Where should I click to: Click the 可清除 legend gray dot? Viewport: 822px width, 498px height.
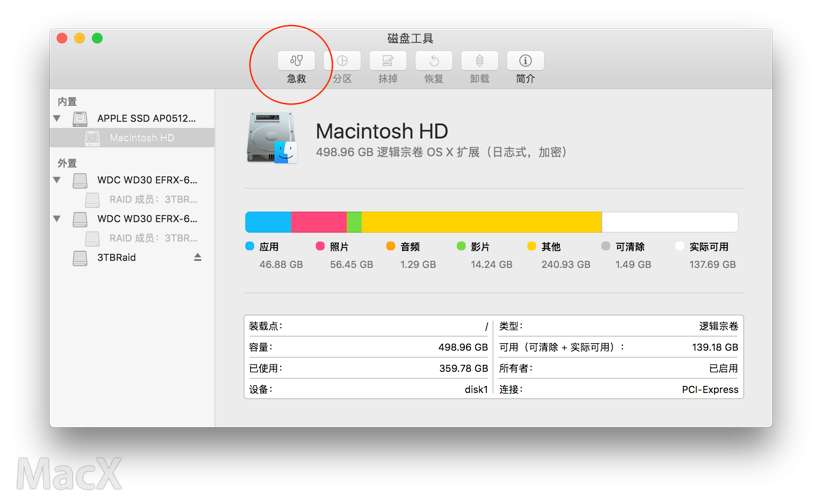click(605, 246)
